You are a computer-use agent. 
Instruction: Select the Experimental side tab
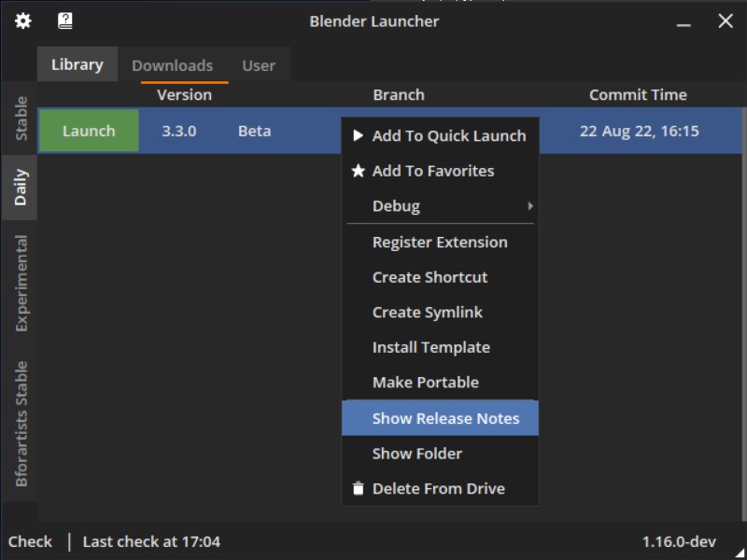(21, 284)
